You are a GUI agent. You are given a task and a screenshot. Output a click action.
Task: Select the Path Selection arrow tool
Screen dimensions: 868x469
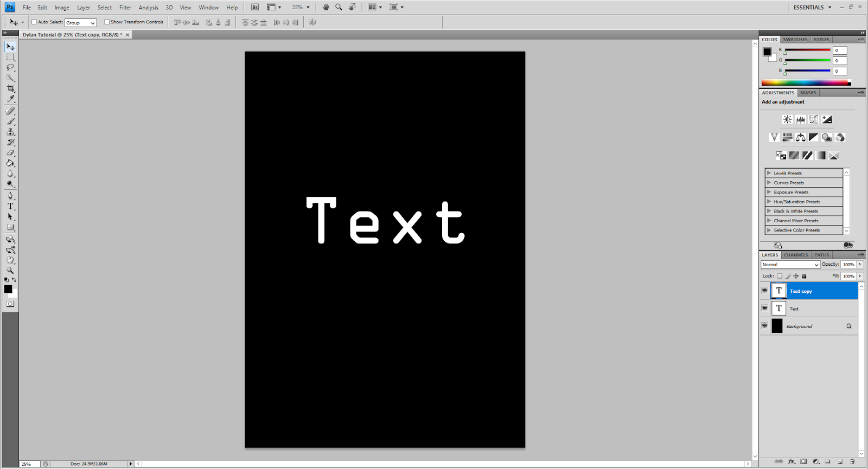[10, 217]
